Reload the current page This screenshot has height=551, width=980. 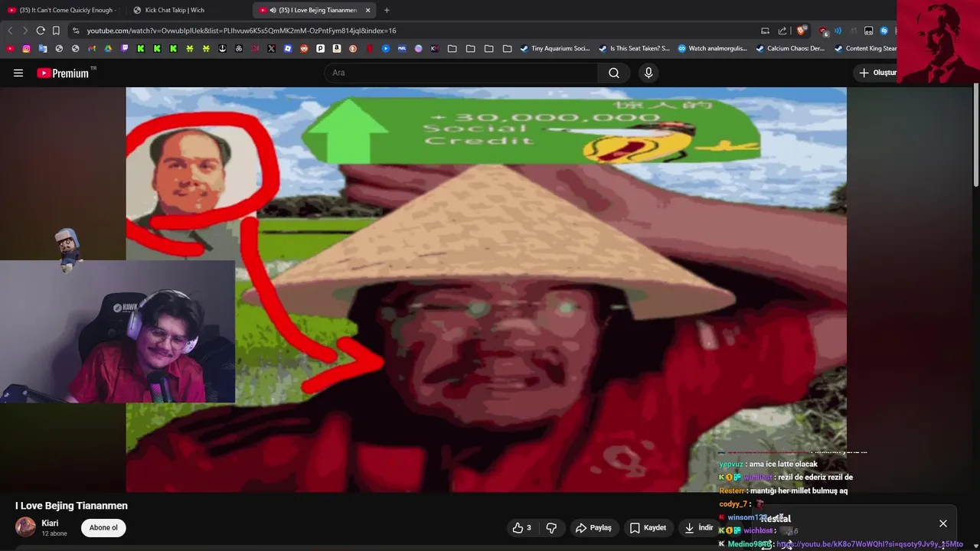(41, 31)
